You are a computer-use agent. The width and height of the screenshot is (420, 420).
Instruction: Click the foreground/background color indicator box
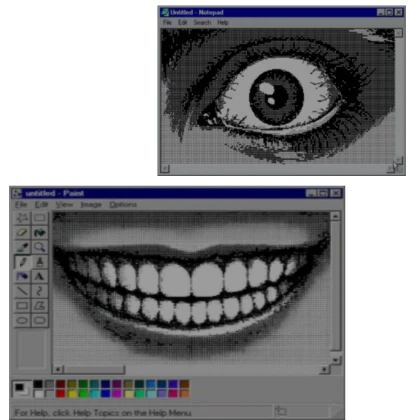click(x=22, y=389)
